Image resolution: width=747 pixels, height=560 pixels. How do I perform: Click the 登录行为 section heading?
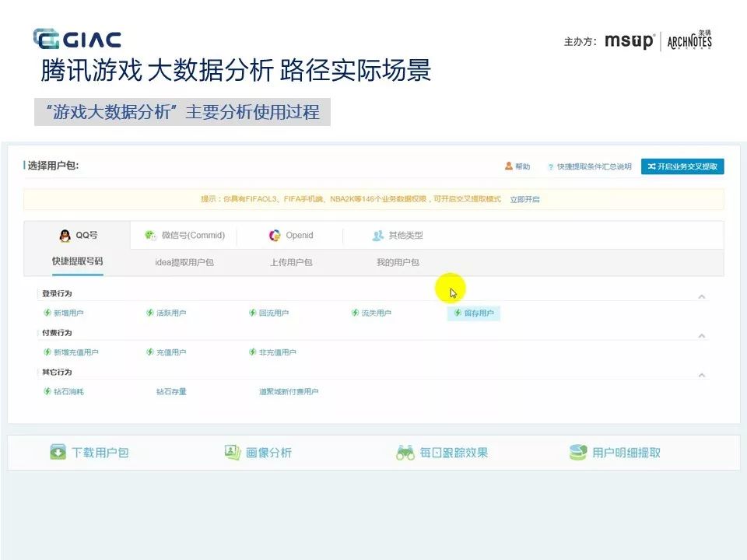click(x=57, y=293)
